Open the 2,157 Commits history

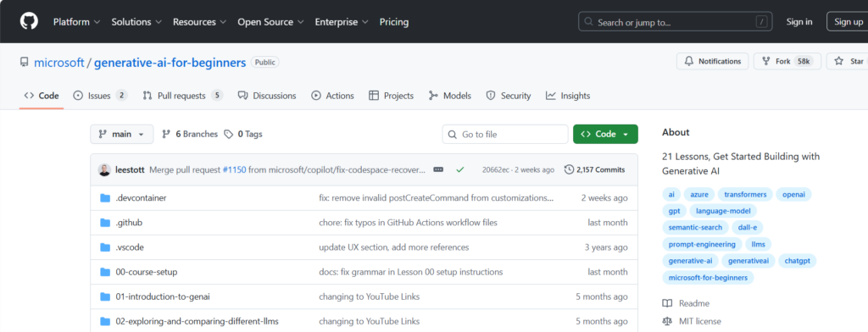coord(594,170)
